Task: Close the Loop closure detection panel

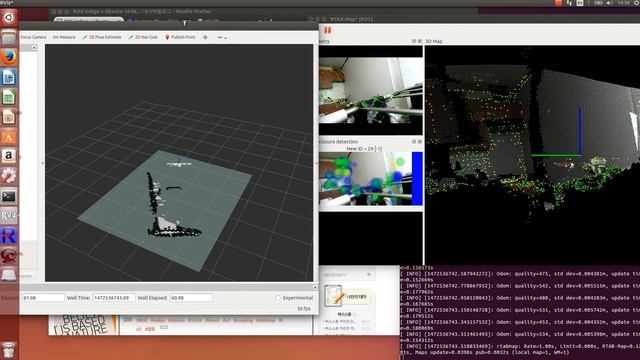Action: (420, 142)
